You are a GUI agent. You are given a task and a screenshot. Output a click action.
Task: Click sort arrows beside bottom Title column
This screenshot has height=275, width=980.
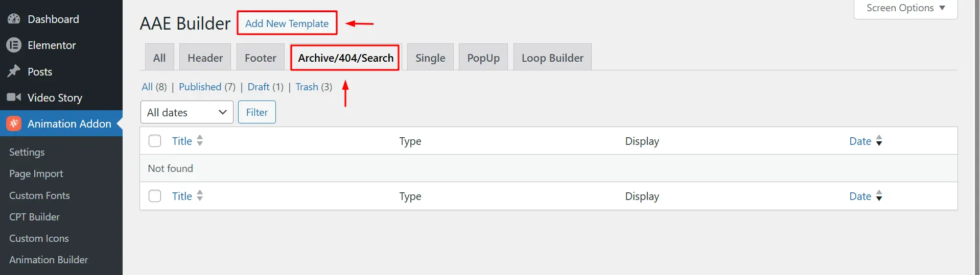pos(200,196)
